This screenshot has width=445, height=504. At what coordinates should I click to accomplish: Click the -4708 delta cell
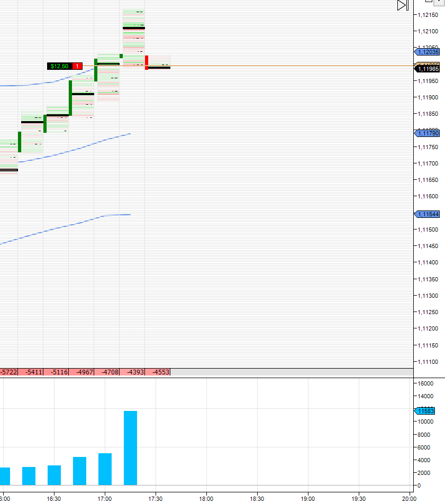click(107, 372)
